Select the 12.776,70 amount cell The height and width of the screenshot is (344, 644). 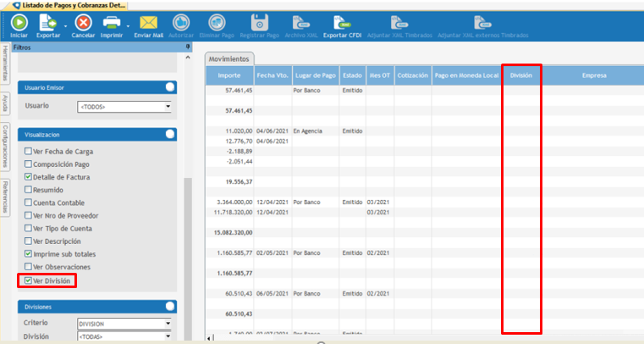[x=229, y=141]
